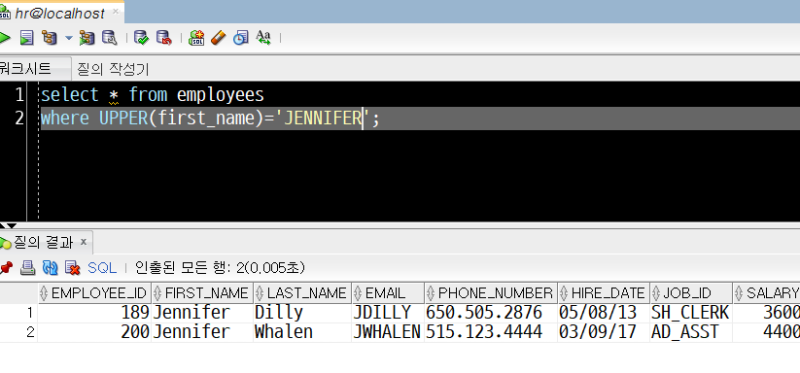Rollback changes with the red arrow database icon
The width and height of the screenshot is (800, 373).
[x=164, y=38]
